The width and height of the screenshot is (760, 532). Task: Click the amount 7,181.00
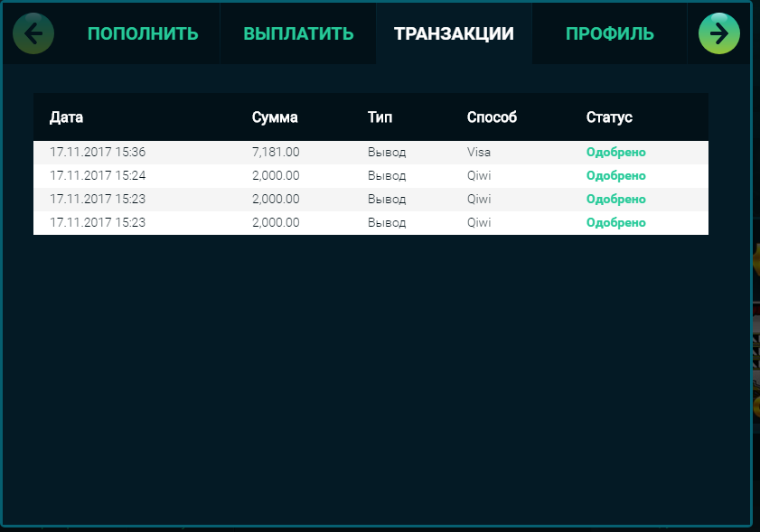(276, 152)
